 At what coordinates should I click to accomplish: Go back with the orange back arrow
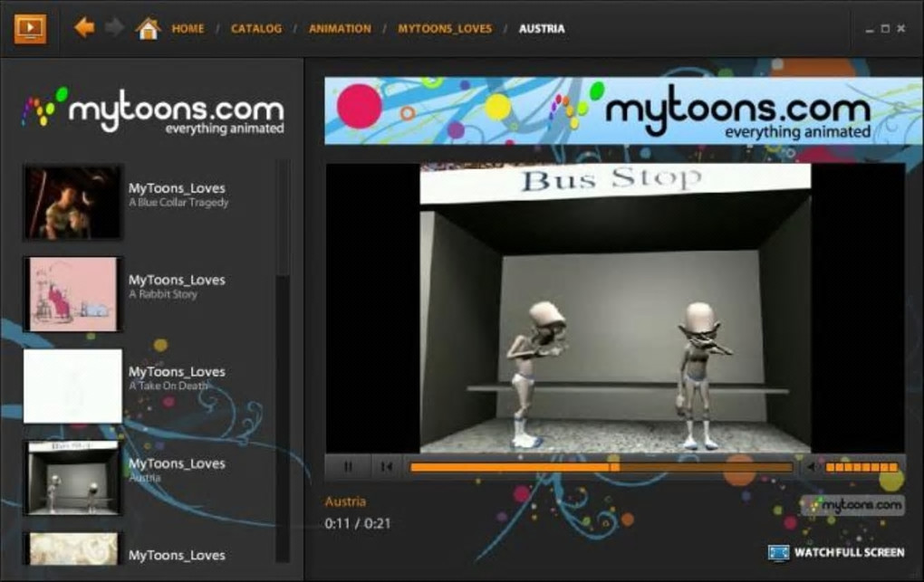(x=84, y=28)
